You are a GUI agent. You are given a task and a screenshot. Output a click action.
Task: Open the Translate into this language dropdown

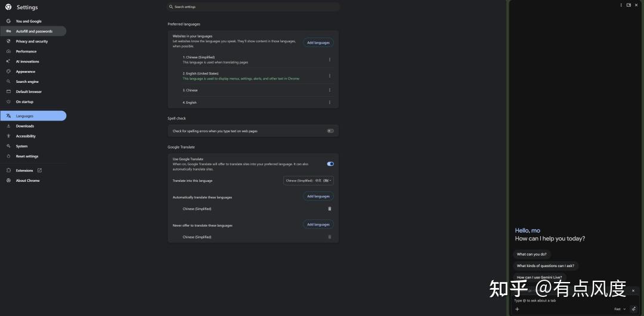308,180
